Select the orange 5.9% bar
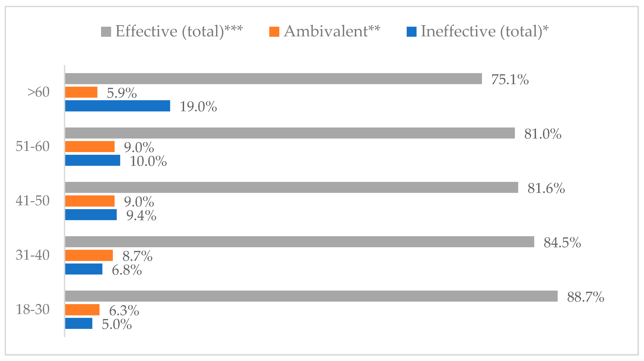The height and width of the screenshot is (361, 644). click(x=81, y=92)
